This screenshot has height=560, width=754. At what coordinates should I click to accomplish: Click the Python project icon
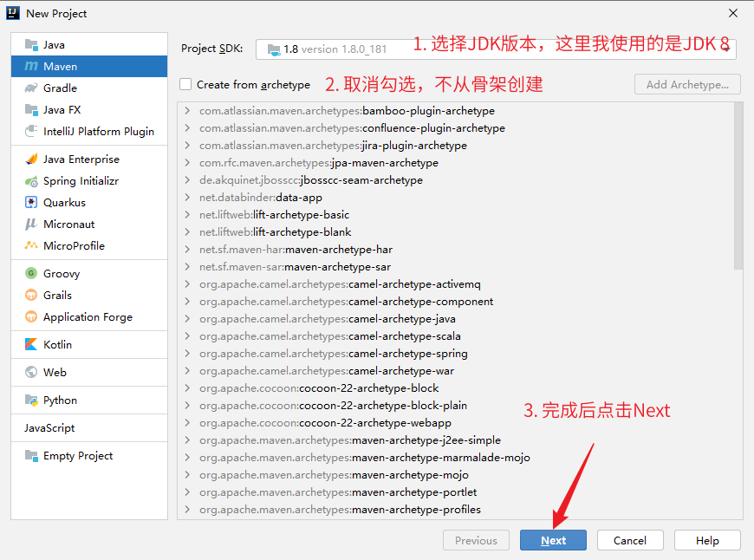(x=31, y=400)
